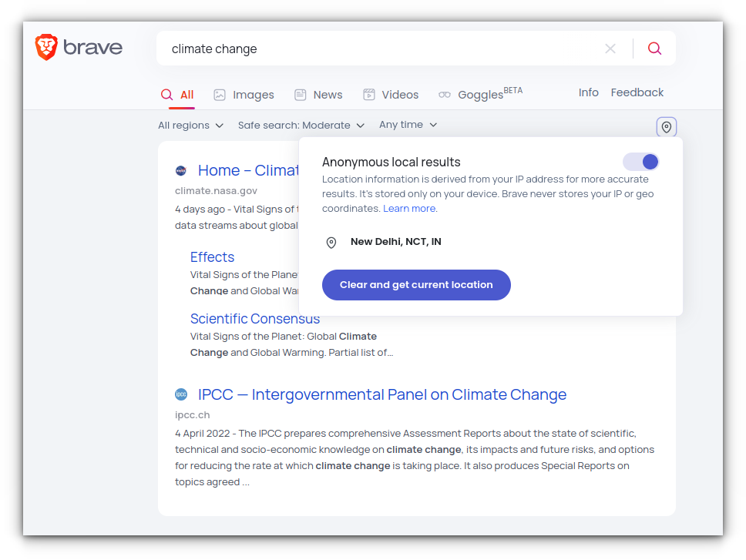This screenshot has height=560, width=746.
Task: Expand the All regions dropdown
Action: coord(191,126)
